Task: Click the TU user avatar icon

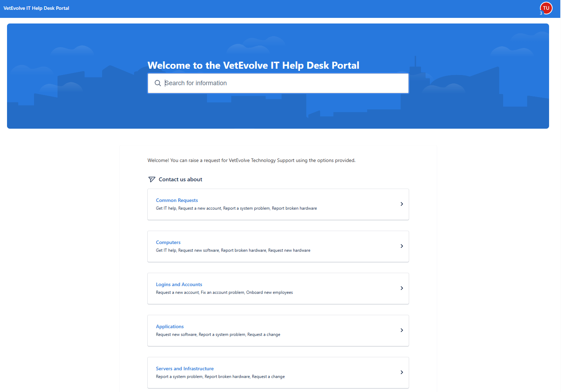Action: [546, 8]
